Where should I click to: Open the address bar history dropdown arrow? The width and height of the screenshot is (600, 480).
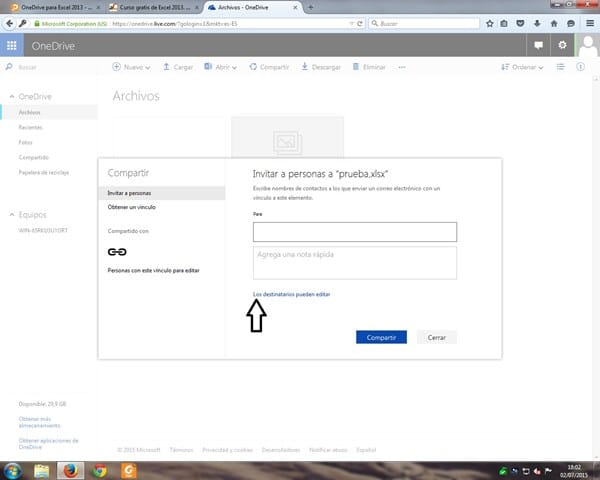coord(351,23)
